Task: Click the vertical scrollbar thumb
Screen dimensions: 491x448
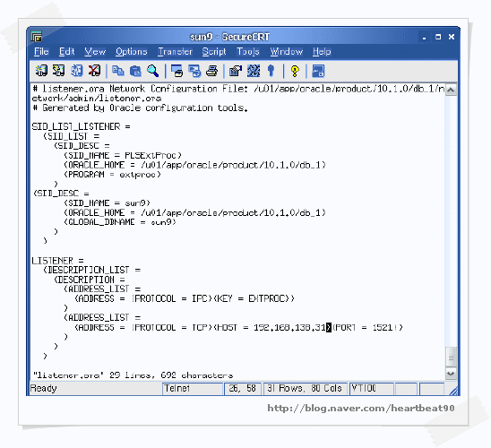Action: (451, 357)
